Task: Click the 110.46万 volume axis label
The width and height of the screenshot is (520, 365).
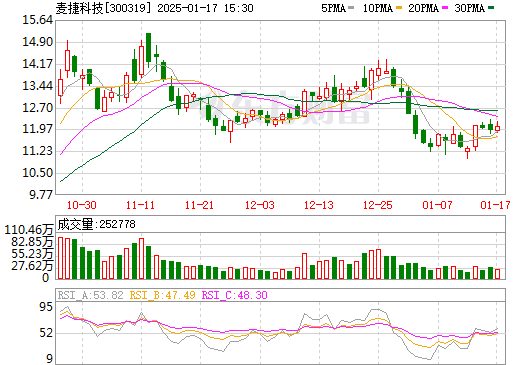Action: pyautogui.click(x=29, y=230)
